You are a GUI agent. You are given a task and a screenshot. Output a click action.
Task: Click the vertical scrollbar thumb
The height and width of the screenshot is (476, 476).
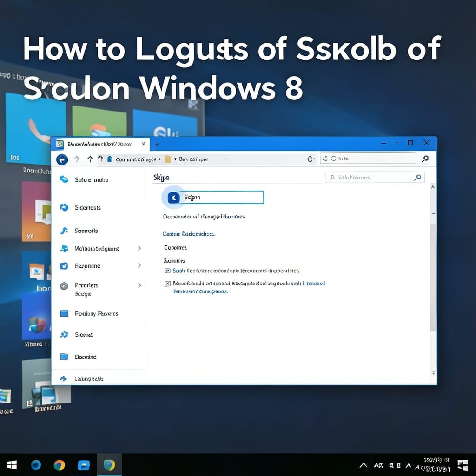[x=433, y=278]
